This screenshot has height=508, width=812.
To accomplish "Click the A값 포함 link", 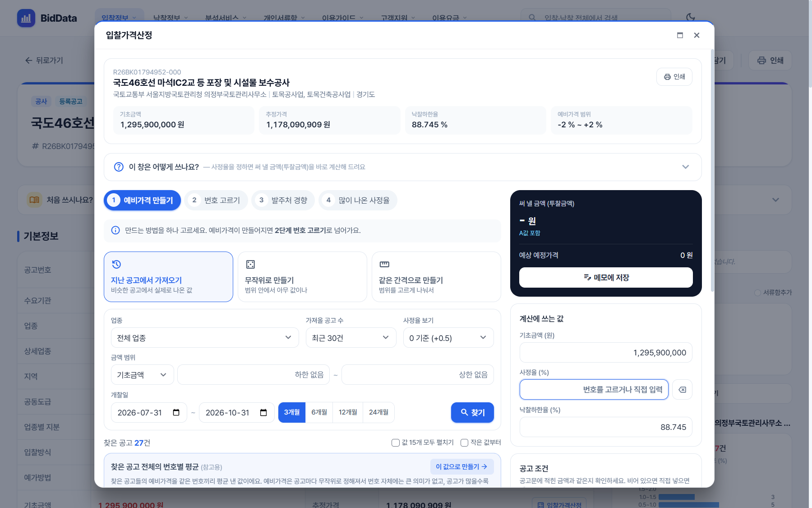I will 530,233.
